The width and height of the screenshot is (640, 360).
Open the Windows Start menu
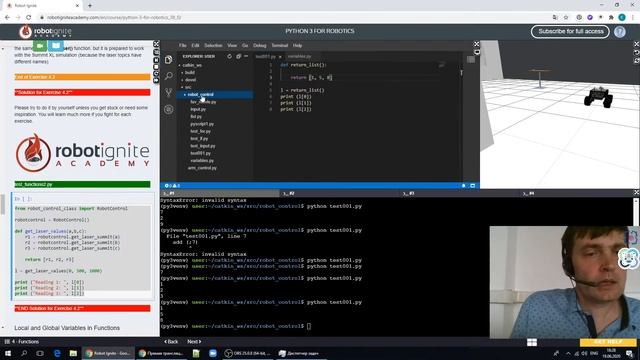(8, 353)
